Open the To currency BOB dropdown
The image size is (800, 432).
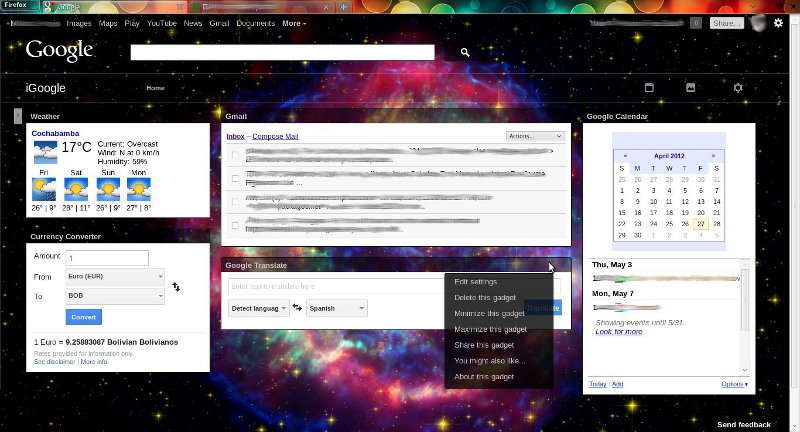click(x=115, y=296)
